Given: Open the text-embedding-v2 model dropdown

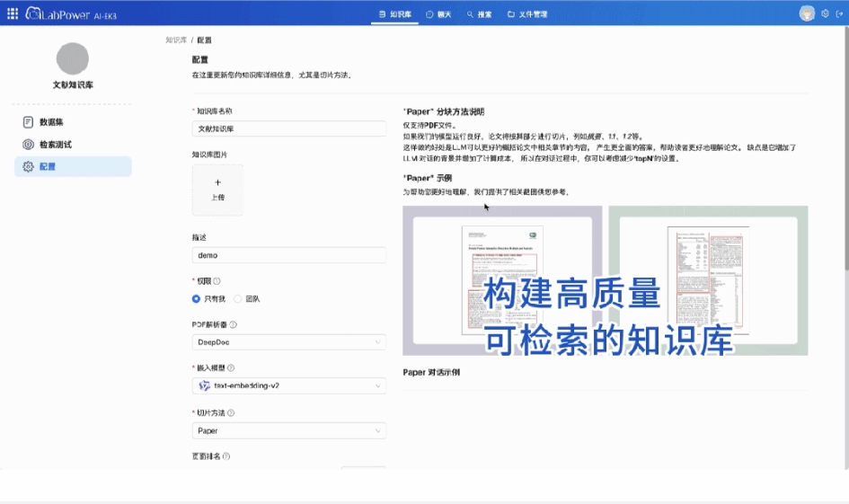Looking at the screenshot, I should [288, 385].
